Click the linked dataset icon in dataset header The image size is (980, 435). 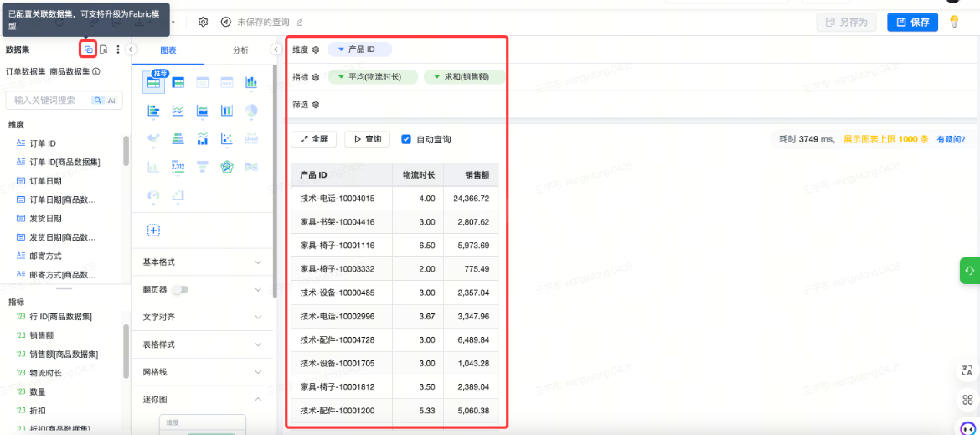(88, 49)
